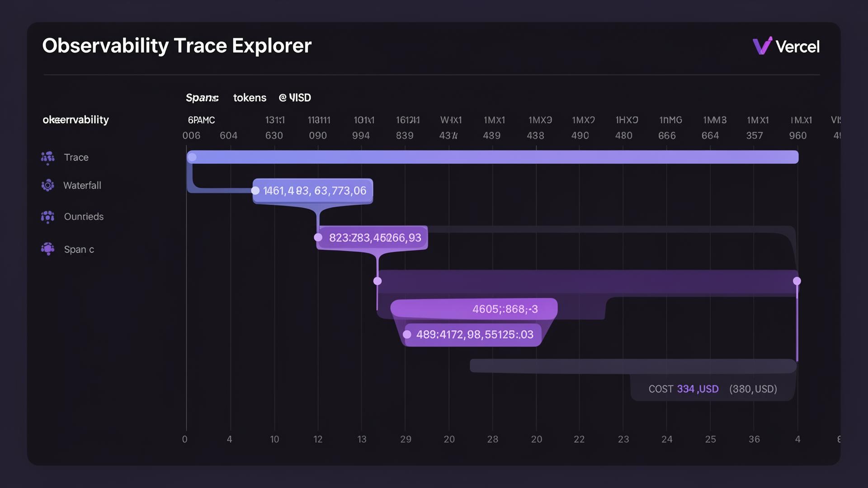The height and width of the screenshot is (488, 868).
Task: Click the okserrvability heading
Action: [x=75, y=120]
